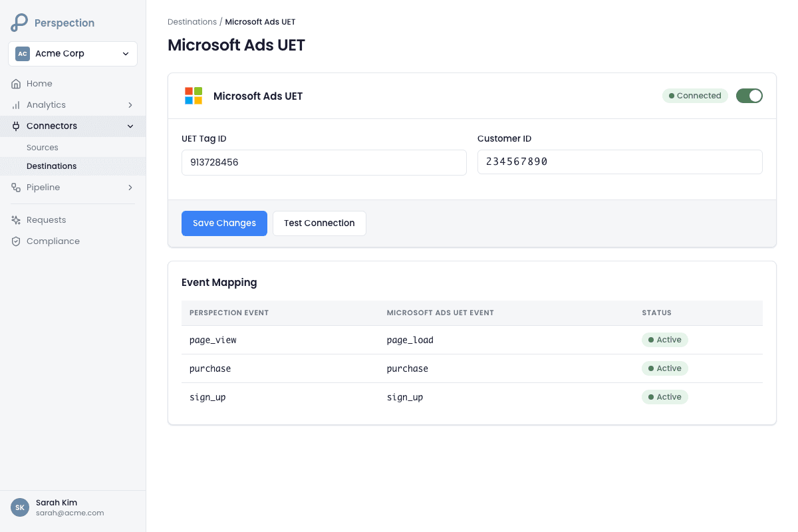Click the Active badge in page_view row
Image resolution: width=798 pixels, height=532 pixels.
tap(665, 340)
